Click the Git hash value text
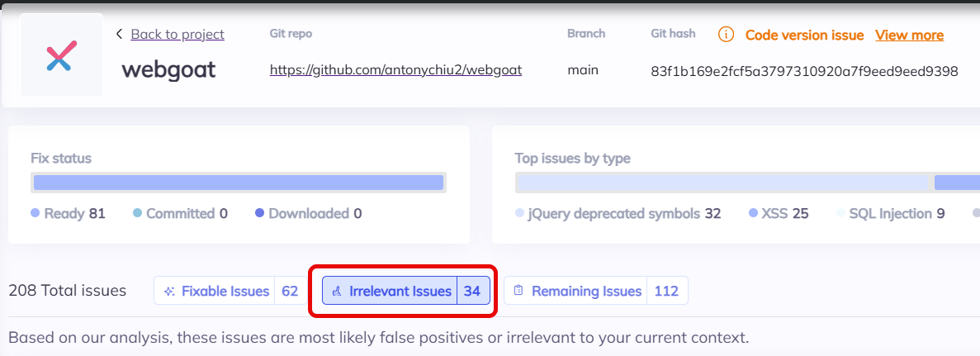The image size is (980, 356). [x=804, y=71]
